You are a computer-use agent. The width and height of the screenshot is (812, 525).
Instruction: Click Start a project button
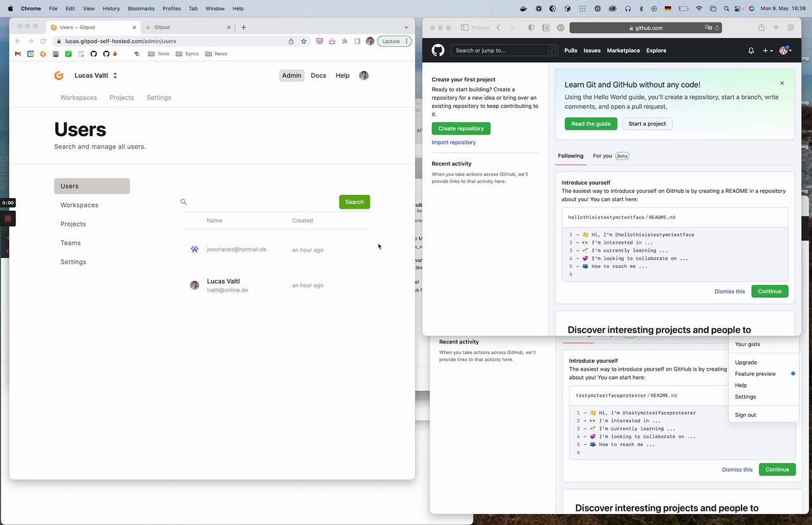tap(647, 124)
